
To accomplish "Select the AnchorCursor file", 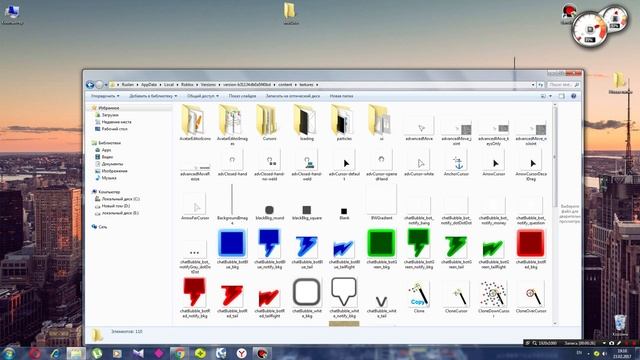I will coord(456,163).
